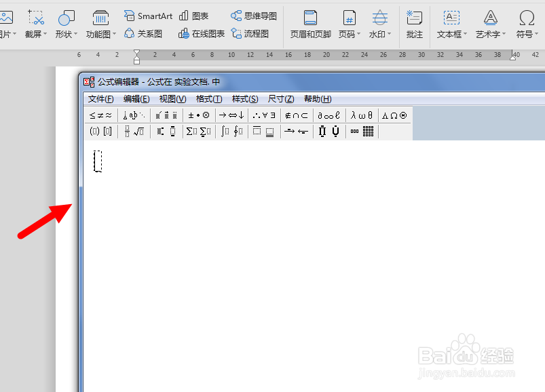Expand the 符号 dropdown arrow
Viewport: 545px width, 392px height.
tap(537, 34)
